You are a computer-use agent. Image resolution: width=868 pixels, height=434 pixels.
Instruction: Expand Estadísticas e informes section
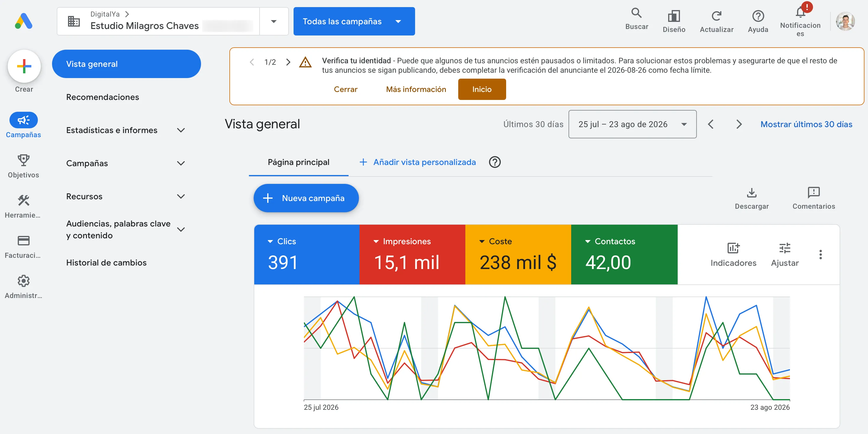[x=181, y=130]
